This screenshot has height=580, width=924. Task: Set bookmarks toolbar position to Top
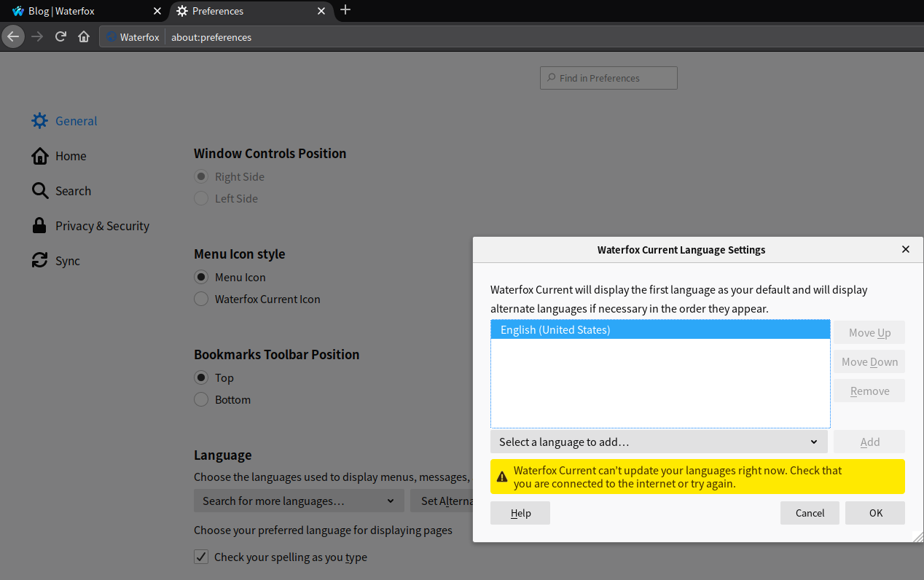(201, 378)
